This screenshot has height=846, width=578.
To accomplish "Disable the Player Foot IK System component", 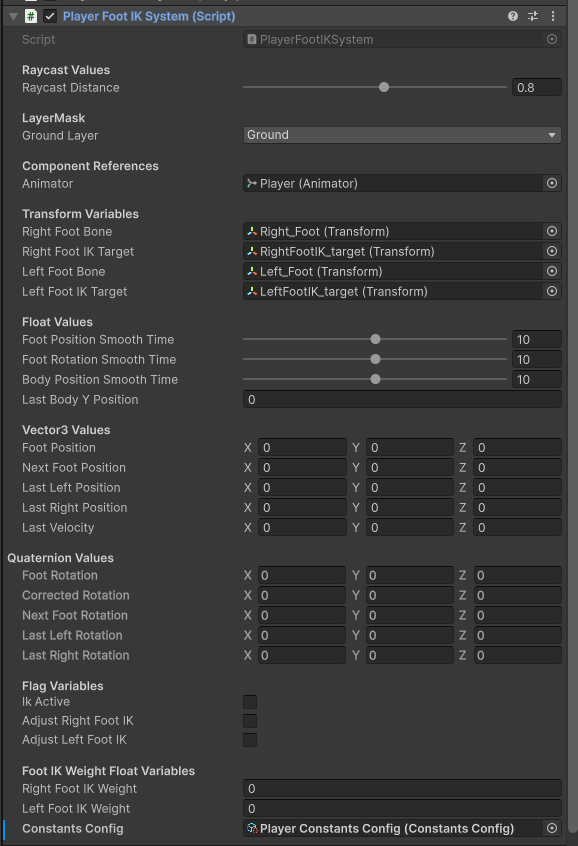I will pyautogui.click(x=50, y=16).
